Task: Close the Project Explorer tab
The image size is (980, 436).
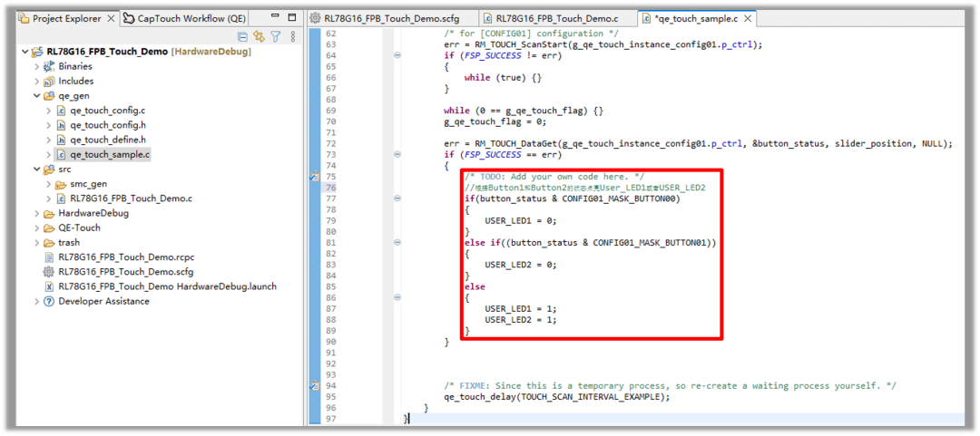Action: click(x=112, y=18)
